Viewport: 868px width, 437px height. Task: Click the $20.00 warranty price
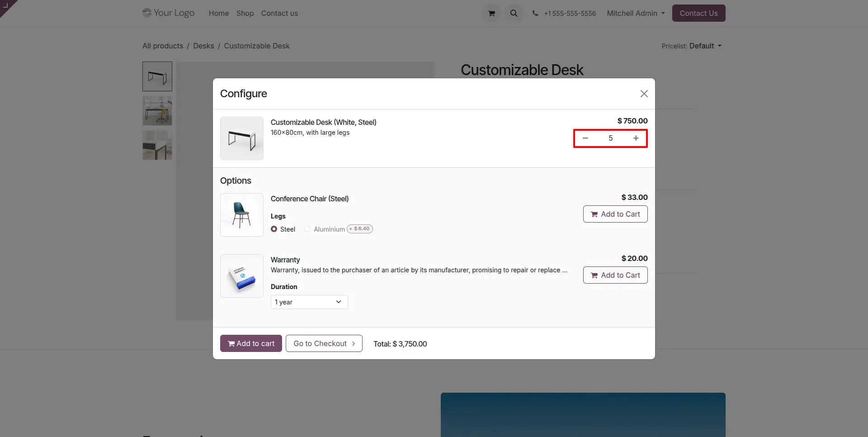tap(634, 259)
